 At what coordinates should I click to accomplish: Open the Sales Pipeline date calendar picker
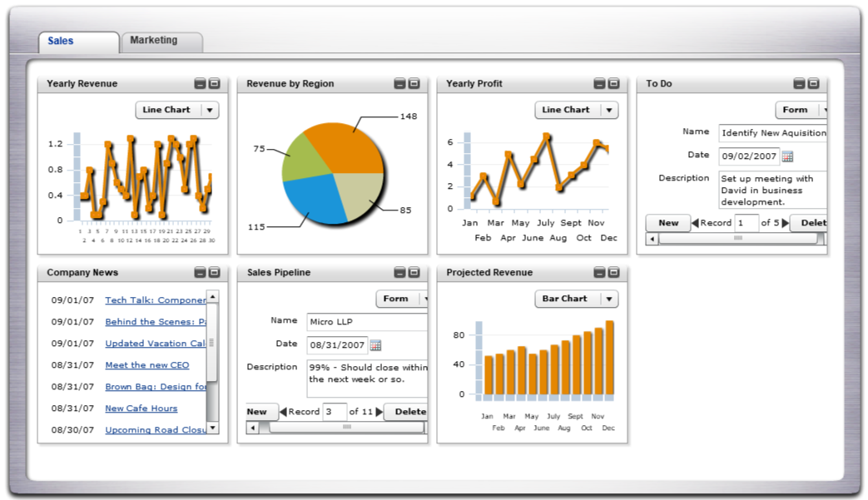(x=375, y=346)
